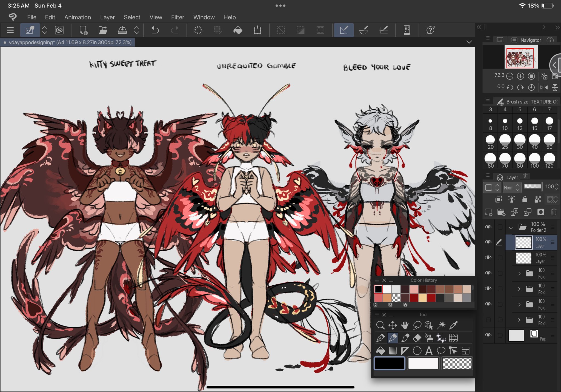Click the Undo arrow in command bar
Viewport: 561px width, 392px height.
(155, 30)
